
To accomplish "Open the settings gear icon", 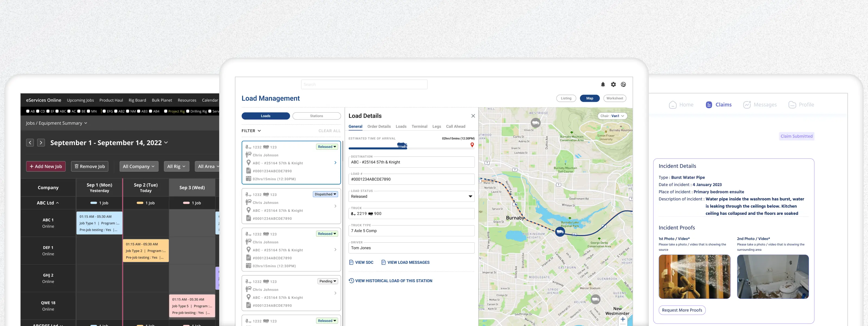I will tap(613, 84).
